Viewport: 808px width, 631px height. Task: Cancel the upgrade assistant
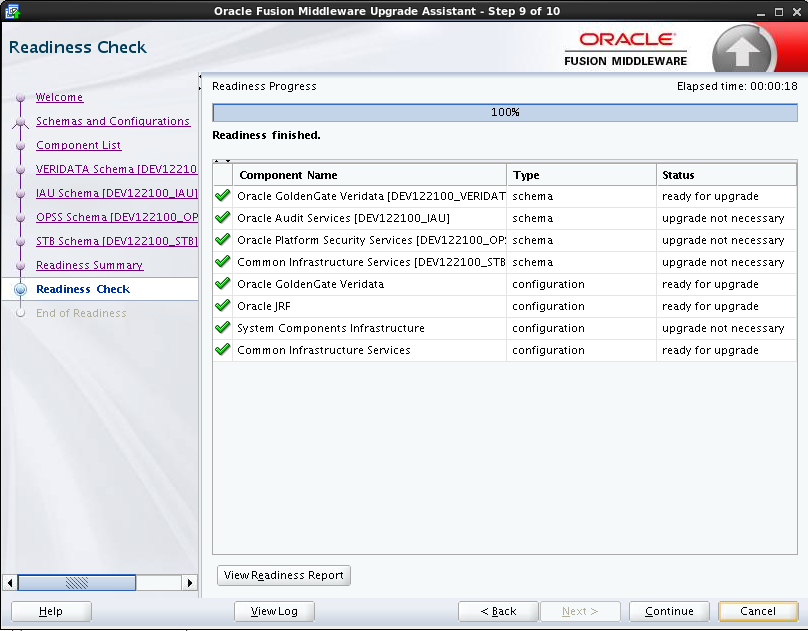pyautogui.click(x=758, y=611)
